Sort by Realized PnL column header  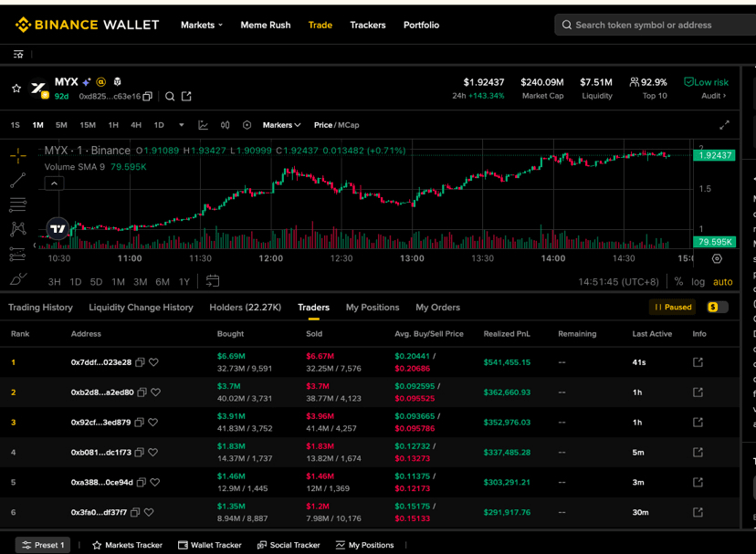tap(507, 334)
